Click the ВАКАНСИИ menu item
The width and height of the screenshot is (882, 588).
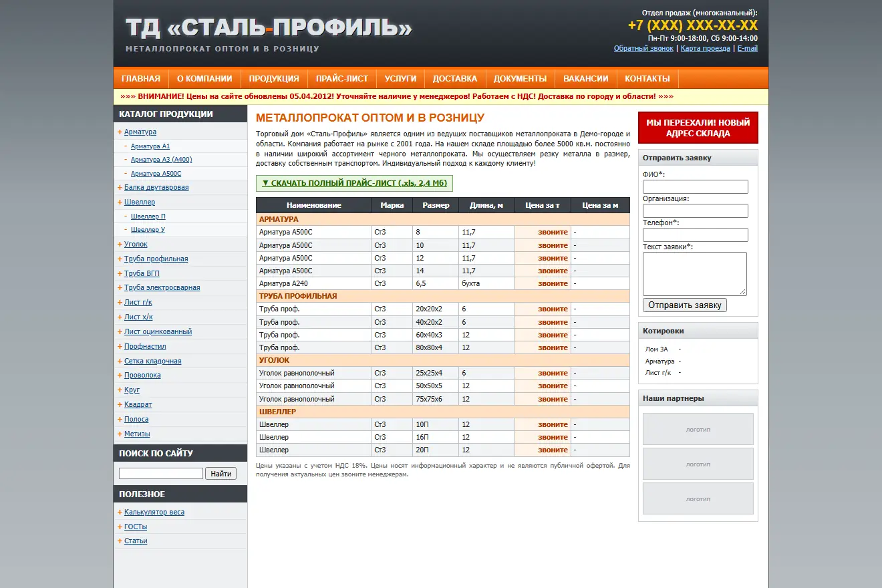(x=586, y=79)
